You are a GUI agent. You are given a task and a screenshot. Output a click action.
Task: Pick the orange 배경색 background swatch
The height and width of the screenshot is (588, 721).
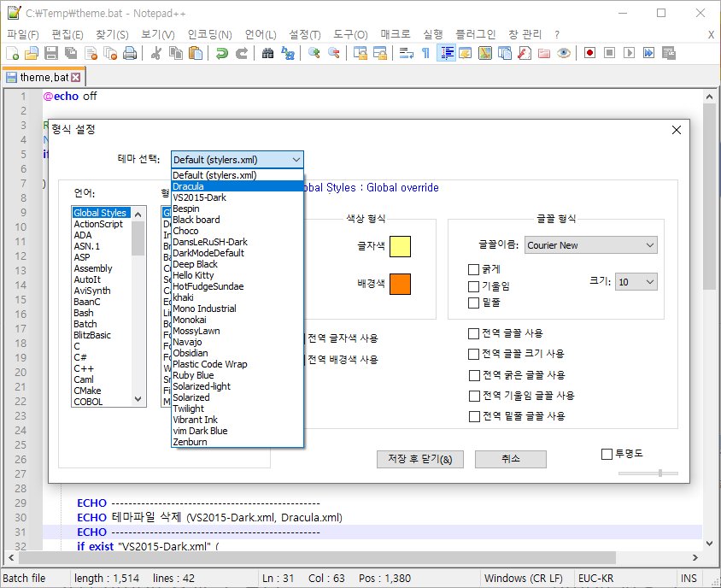[x=400, y=284]
